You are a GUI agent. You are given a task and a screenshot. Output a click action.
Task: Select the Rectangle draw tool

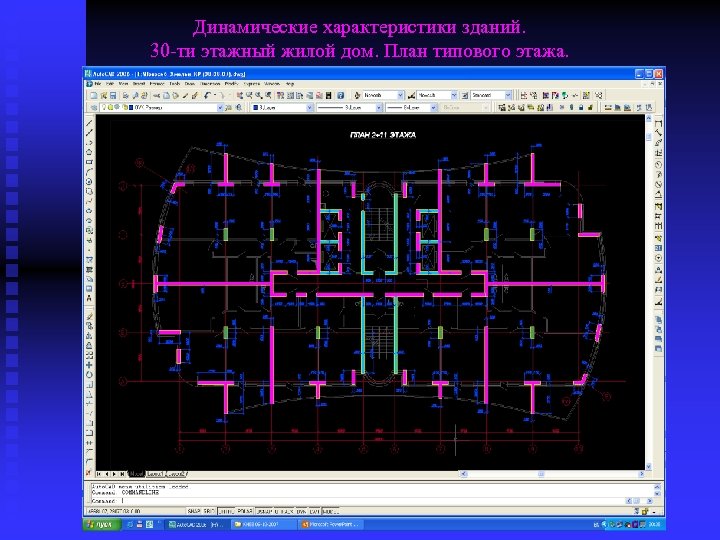pos(89,162)
